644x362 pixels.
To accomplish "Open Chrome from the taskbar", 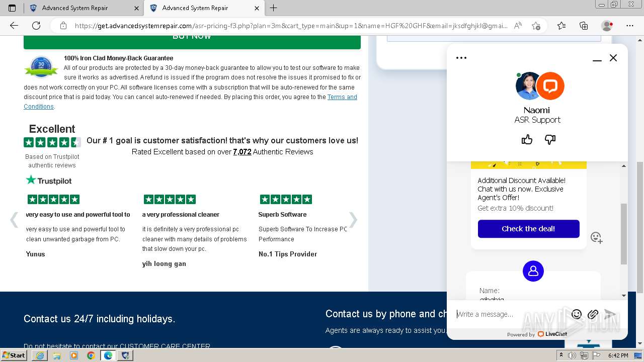I will point(91,355).
